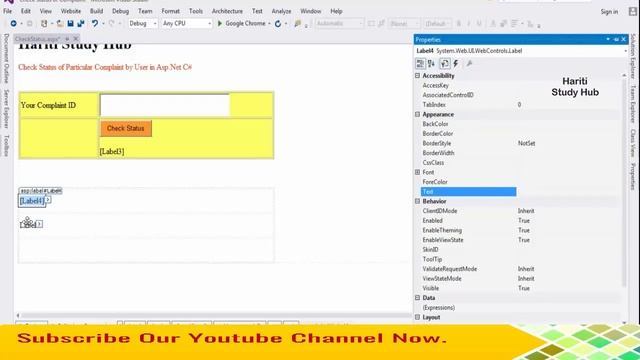Open the Debug configuration dropdown

coord(142,24)
